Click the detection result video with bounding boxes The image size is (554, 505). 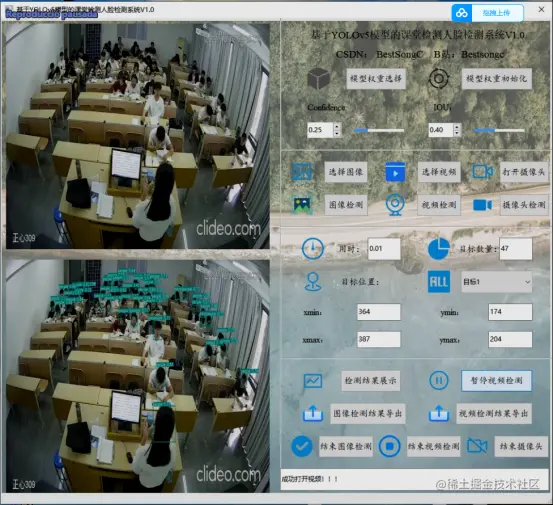pos(138,376)
